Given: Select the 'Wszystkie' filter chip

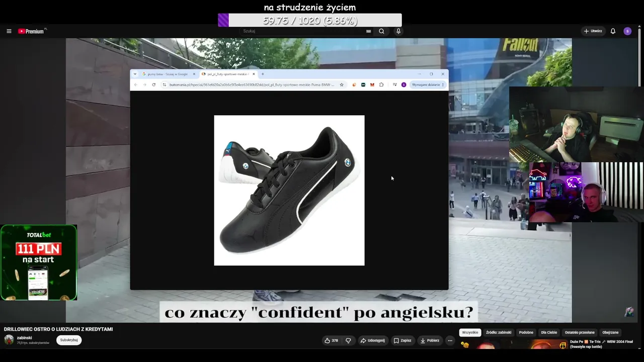Looking at the screenshot, I should click(470, 332).
